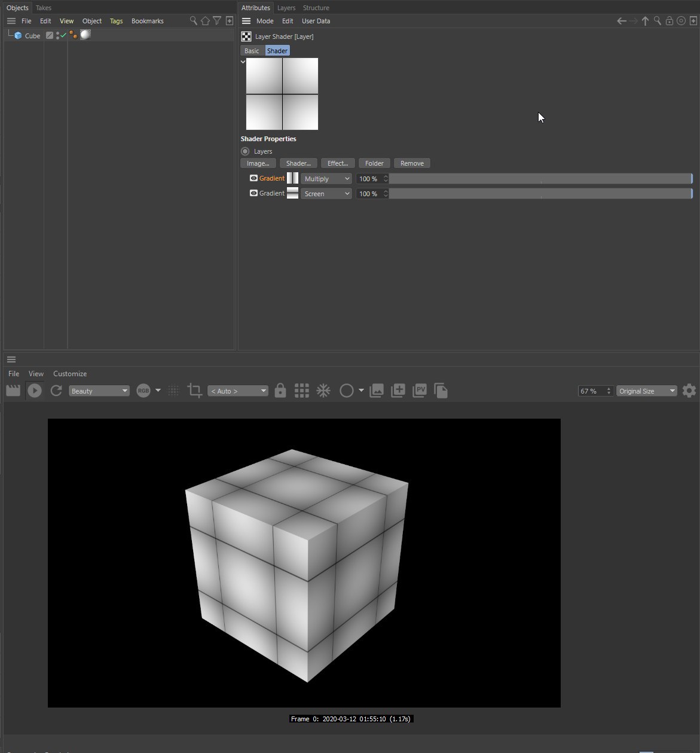This screenshot has width=700, height=753.
Task: Switch to the Structure tab
Action: pyautogui.click(x=316, y=8)
